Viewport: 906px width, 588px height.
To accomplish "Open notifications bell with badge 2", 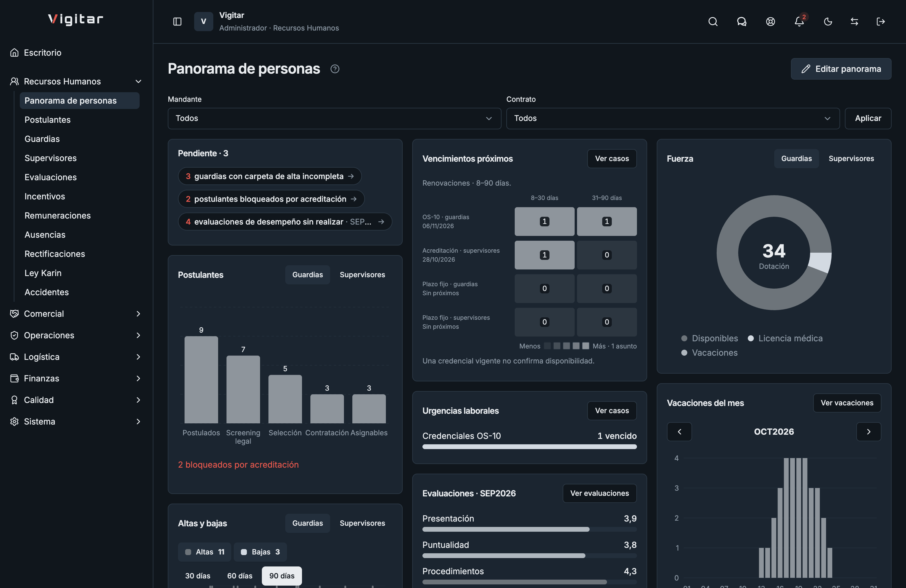I will tap(799, 22).
